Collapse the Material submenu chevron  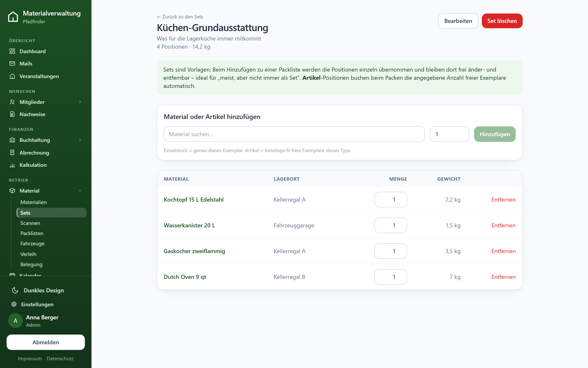[x=80, y=191]
